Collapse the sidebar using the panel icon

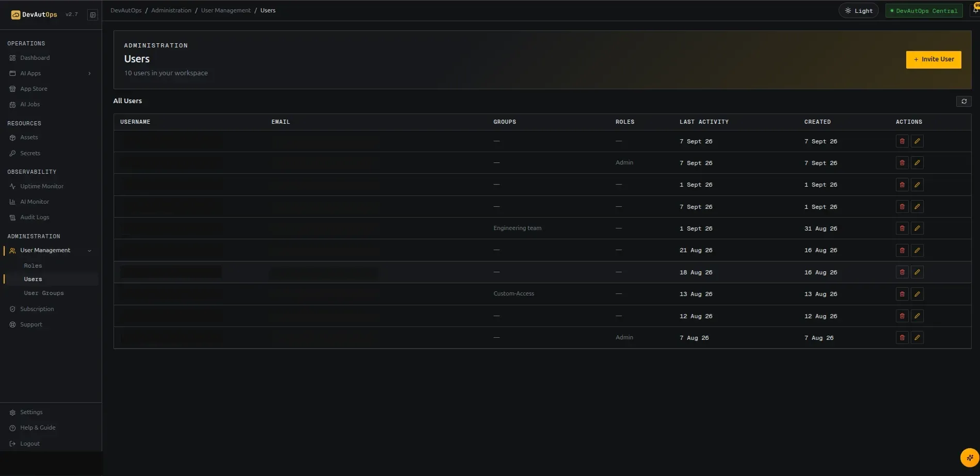tap(93, 15)
